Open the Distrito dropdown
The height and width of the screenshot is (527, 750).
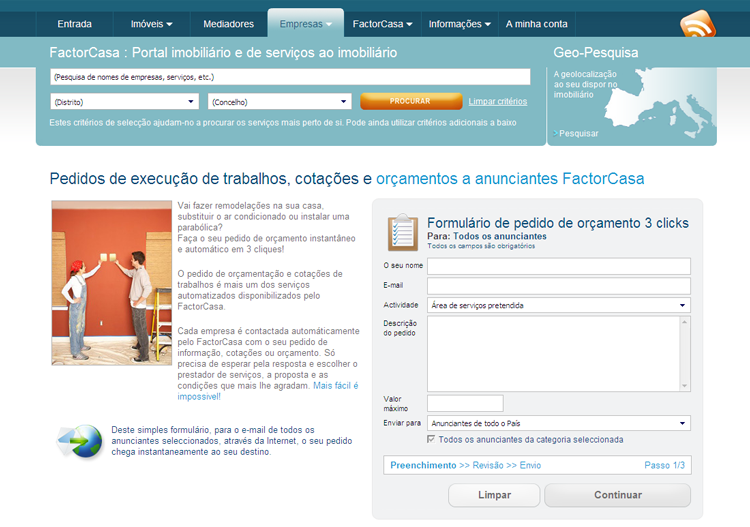(124, 101)
